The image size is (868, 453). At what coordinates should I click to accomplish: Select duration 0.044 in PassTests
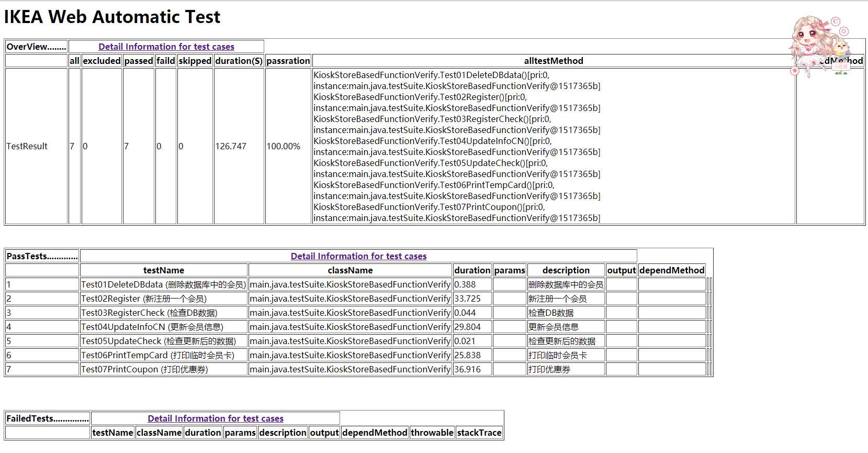click(x=472, y=313)
